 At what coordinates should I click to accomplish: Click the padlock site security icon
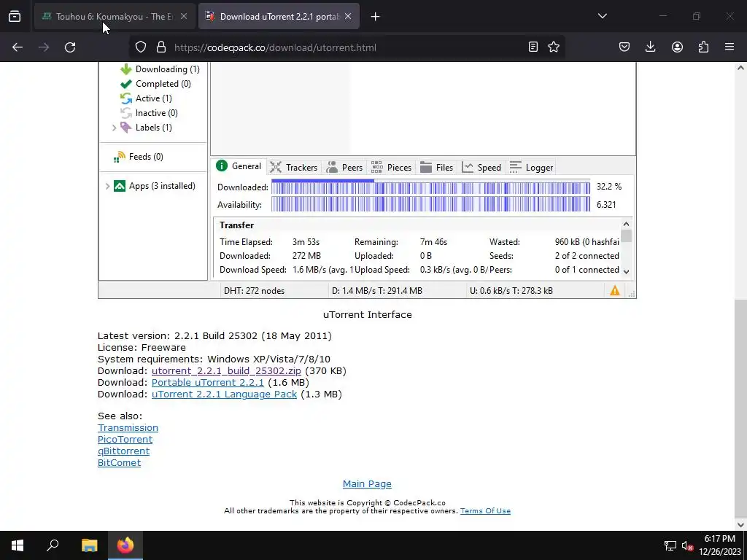point(161,47)
